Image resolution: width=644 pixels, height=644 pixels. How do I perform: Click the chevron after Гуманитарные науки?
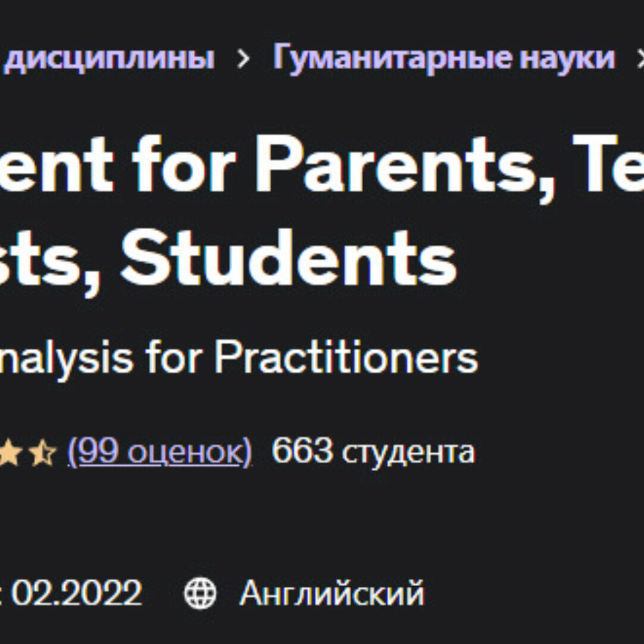(x=639, y=59)
